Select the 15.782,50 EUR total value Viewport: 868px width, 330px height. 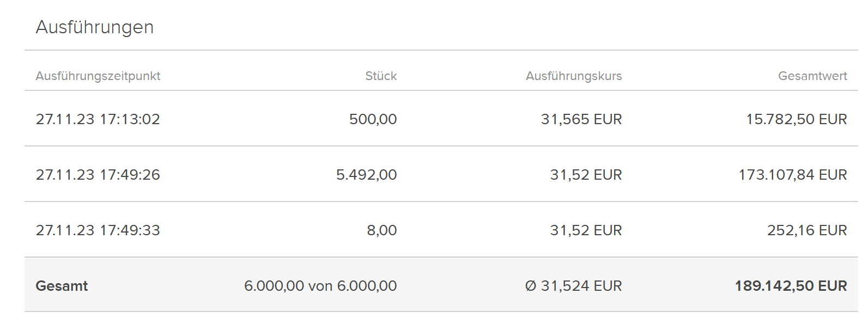796,119
